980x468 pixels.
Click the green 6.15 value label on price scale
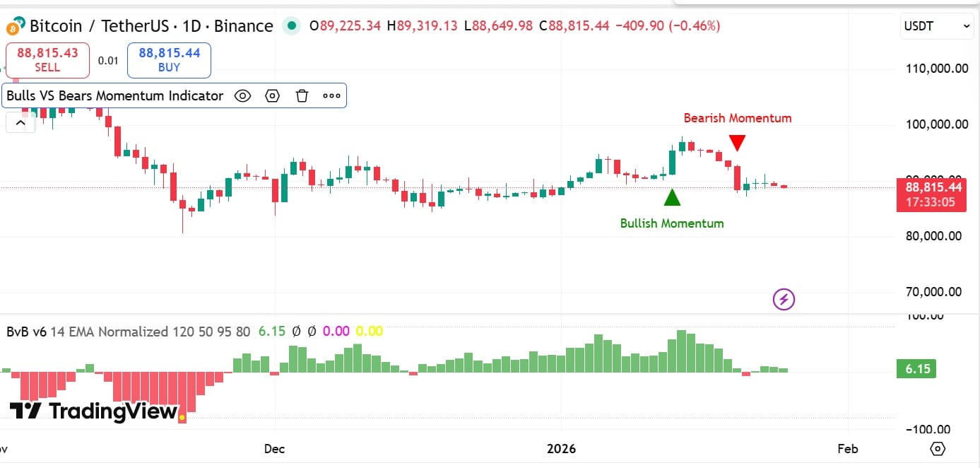pos(916,368)
